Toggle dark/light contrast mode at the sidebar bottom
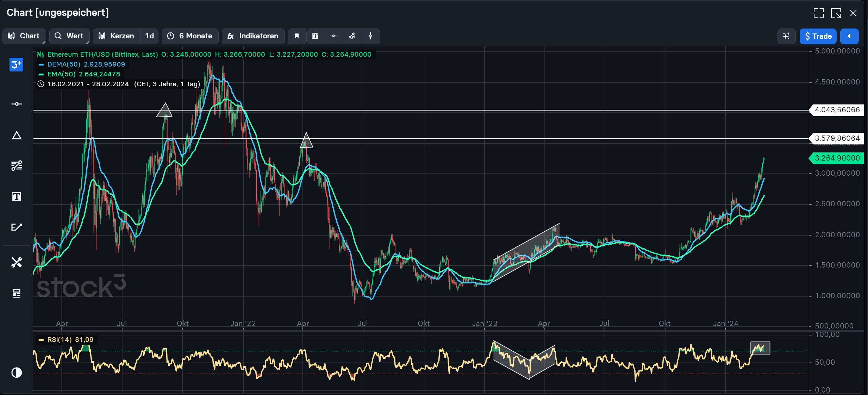 click(x=16, y=372)
